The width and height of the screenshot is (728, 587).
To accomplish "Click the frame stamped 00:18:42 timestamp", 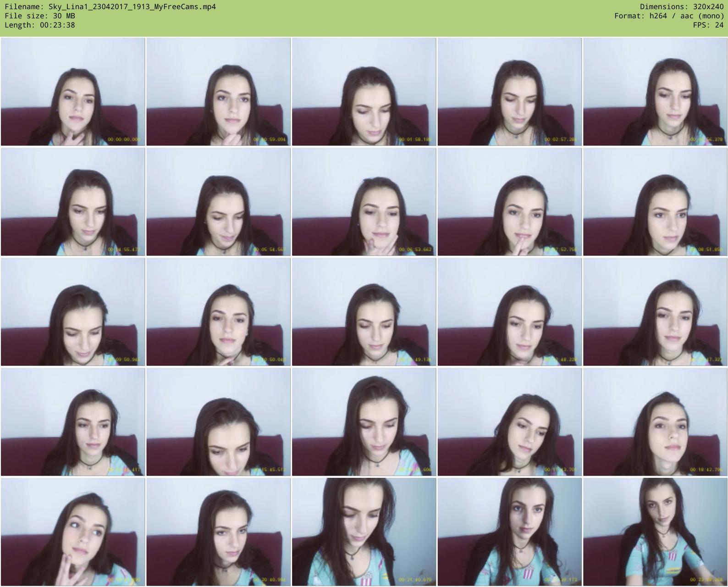I will (x=655, y=422).
